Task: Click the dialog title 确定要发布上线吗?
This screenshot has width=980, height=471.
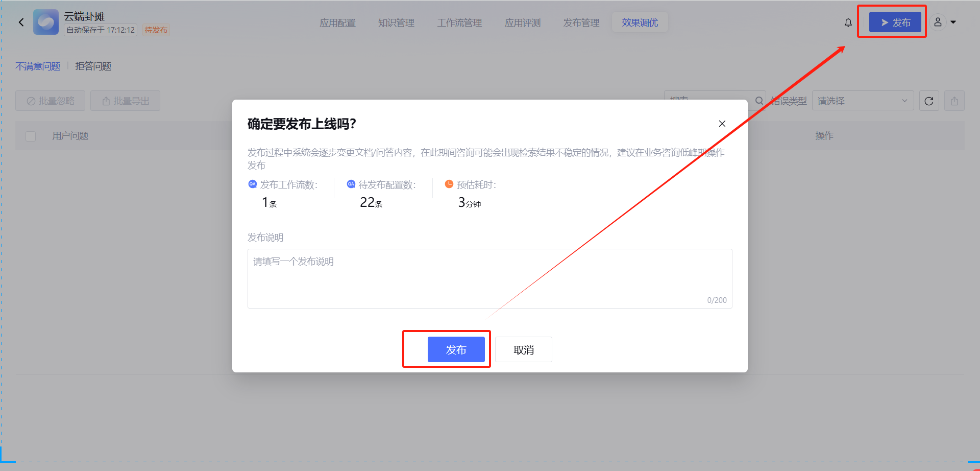Action: point(302,124)
